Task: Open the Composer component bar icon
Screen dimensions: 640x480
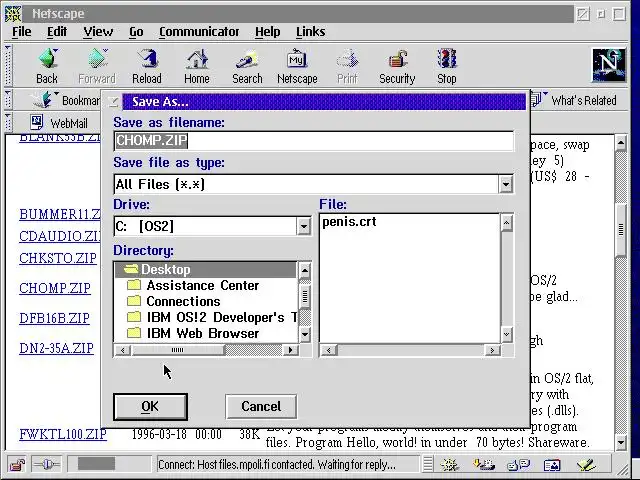Action: tap(586, 464)
